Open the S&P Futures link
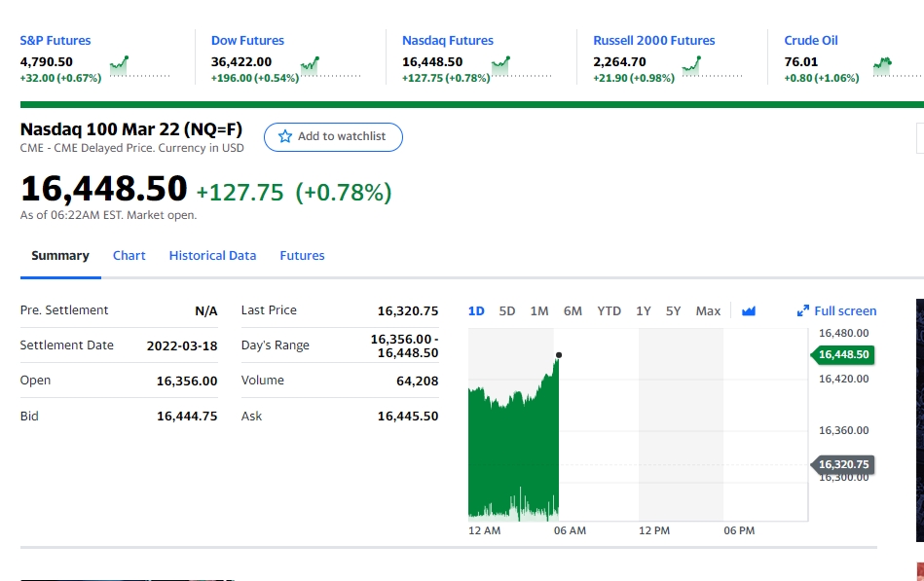This screenshot has height=581, width=924. 55,41
